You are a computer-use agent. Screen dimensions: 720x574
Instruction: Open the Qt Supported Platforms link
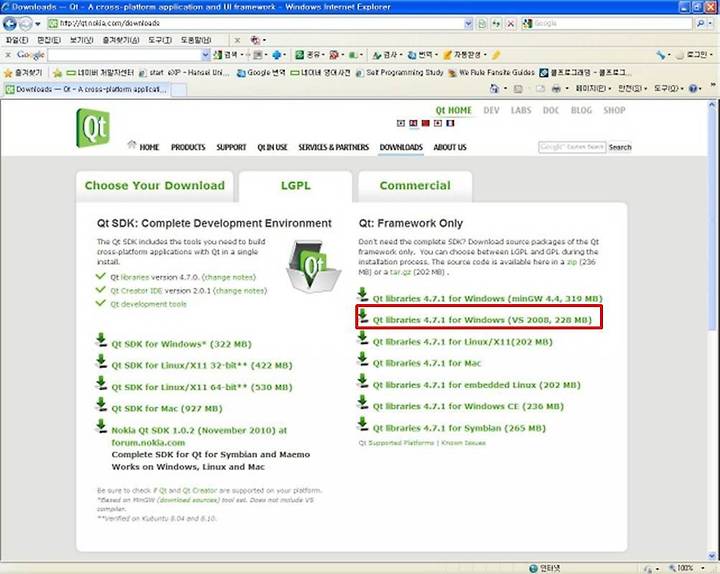point(396,443)
